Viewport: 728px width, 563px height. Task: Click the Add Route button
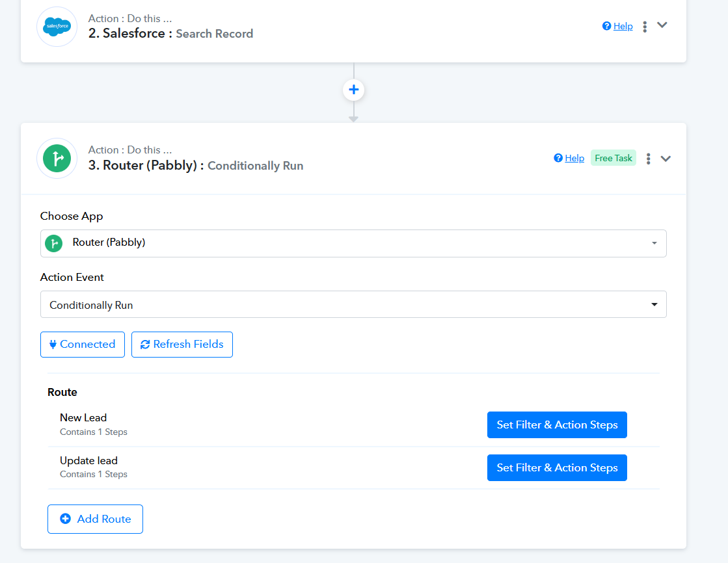click(95, 519)
